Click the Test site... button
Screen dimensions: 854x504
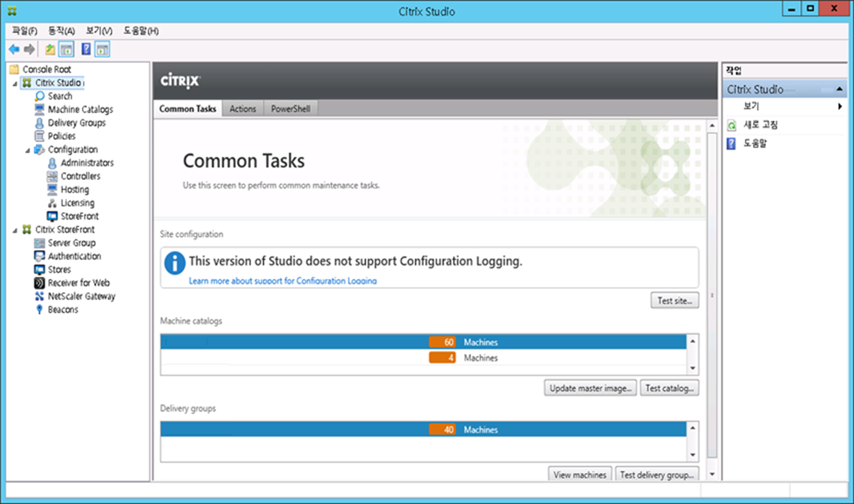pos(675,301)
